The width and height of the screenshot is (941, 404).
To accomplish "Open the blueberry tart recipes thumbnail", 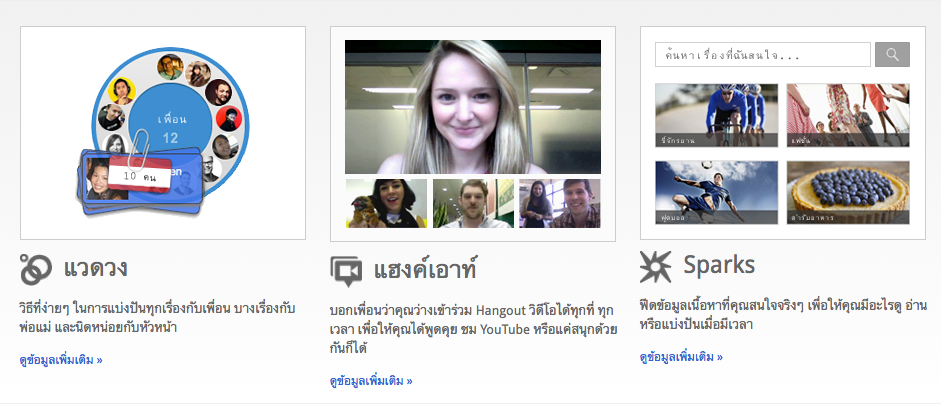I will 848,192.
